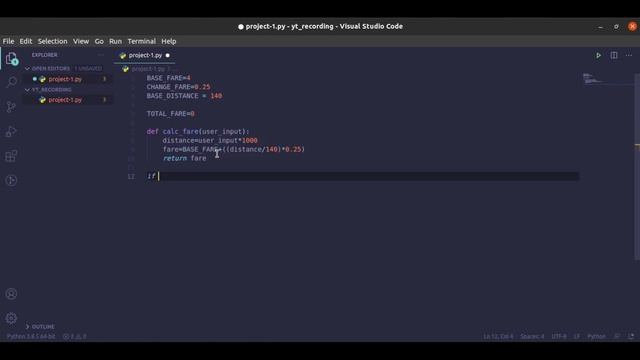
Task: Click the distance=user_input*1000 line
Action: [x=210, y=140]
